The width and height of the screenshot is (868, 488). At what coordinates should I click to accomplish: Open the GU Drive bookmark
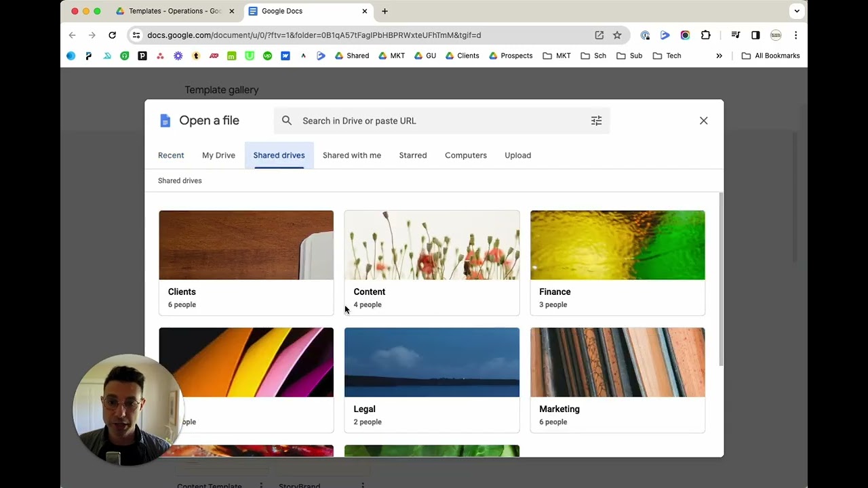point(425,56)
